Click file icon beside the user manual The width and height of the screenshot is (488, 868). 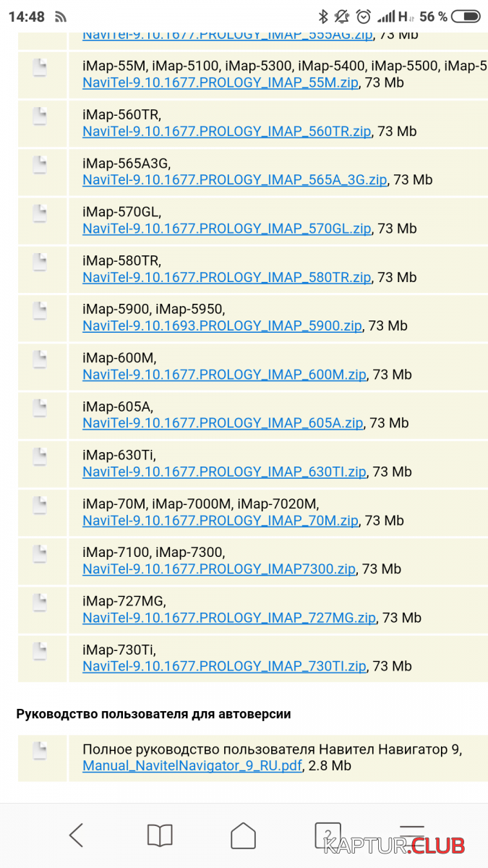[x=40, y=750]
